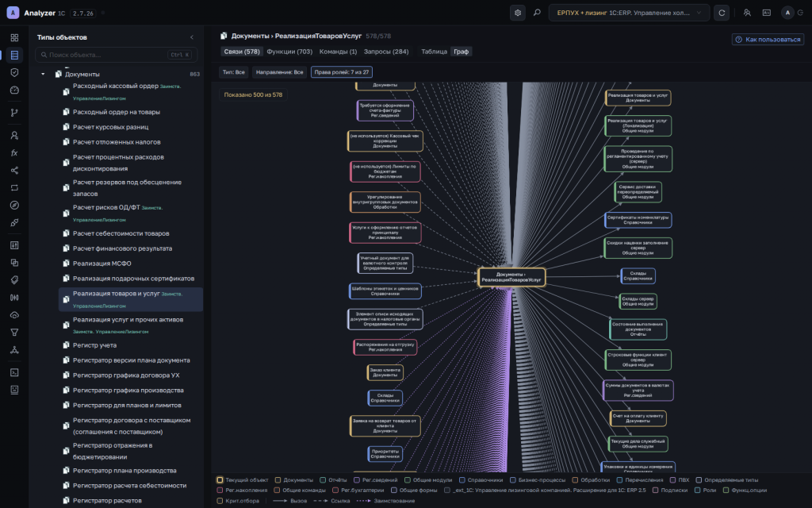This screenshot has width=812, height=508.
Task: Open the 'ЕРПУХ + лизинг' configuration dropdown
Action: (629, 13)
